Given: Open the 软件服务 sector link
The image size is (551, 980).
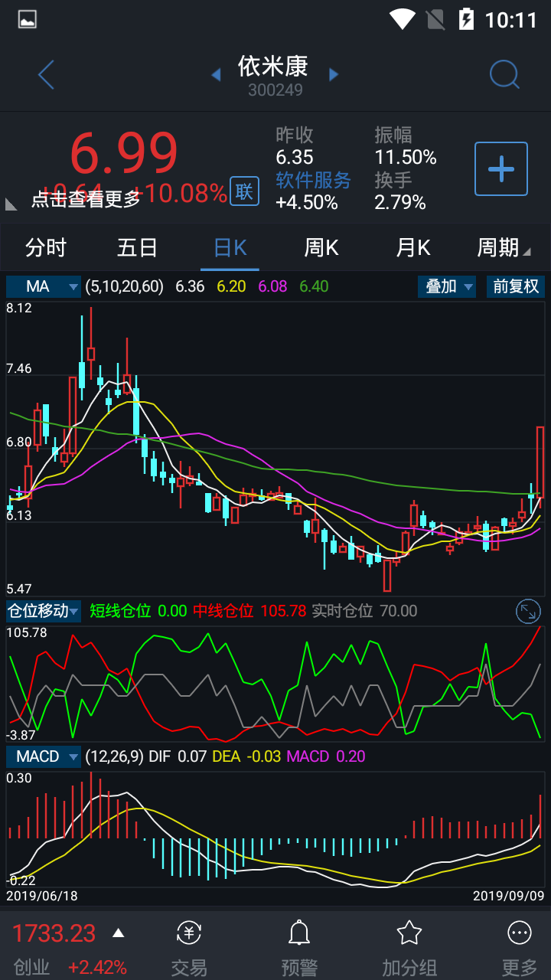Looking at the screenshot, I should point(313,180).
